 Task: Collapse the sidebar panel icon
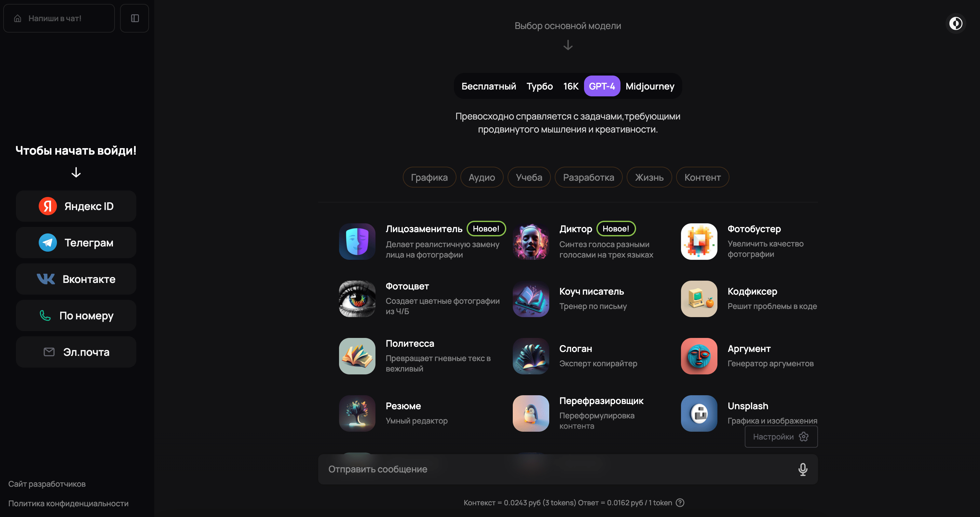click(135, 18)
